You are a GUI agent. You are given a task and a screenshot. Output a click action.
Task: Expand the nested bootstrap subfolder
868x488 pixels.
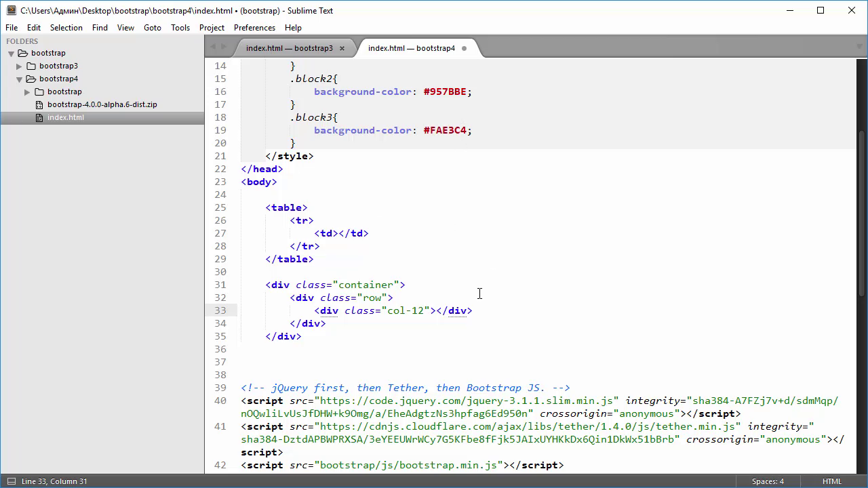[x=27, y=92]
